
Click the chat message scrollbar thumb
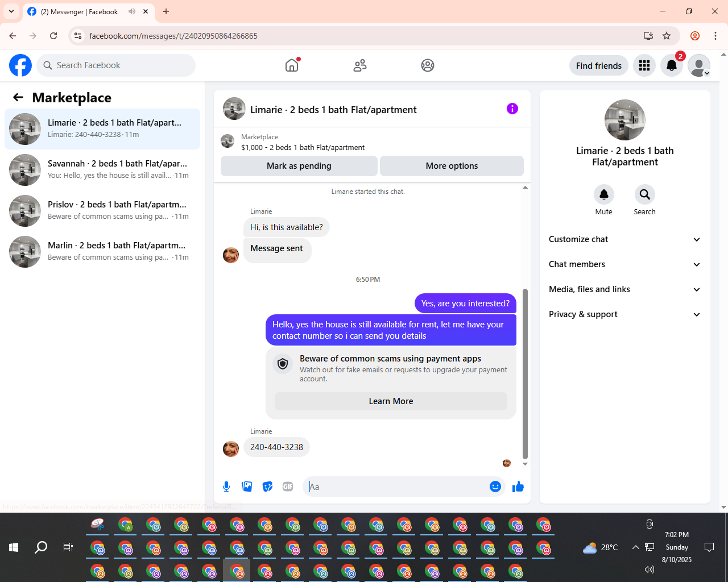(x=525, y=373)
